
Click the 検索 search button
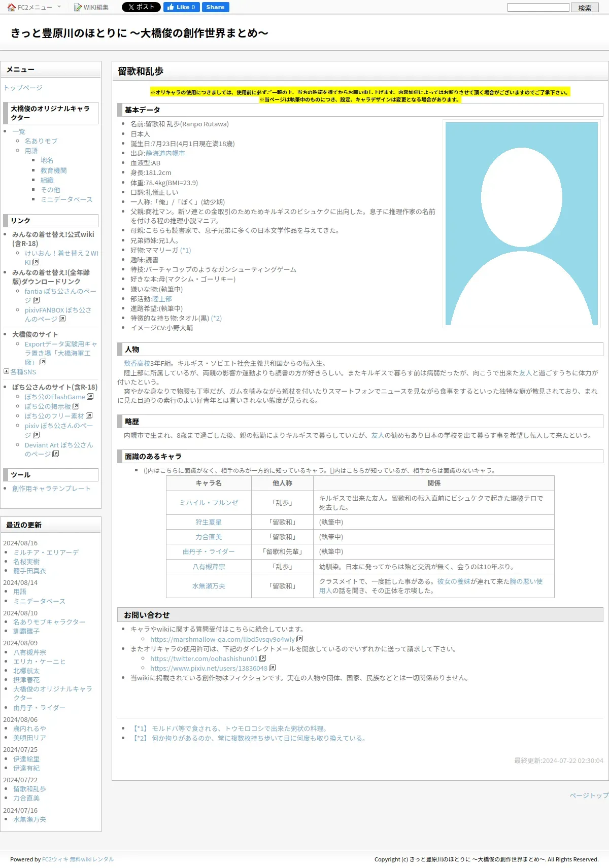point(585,8)
